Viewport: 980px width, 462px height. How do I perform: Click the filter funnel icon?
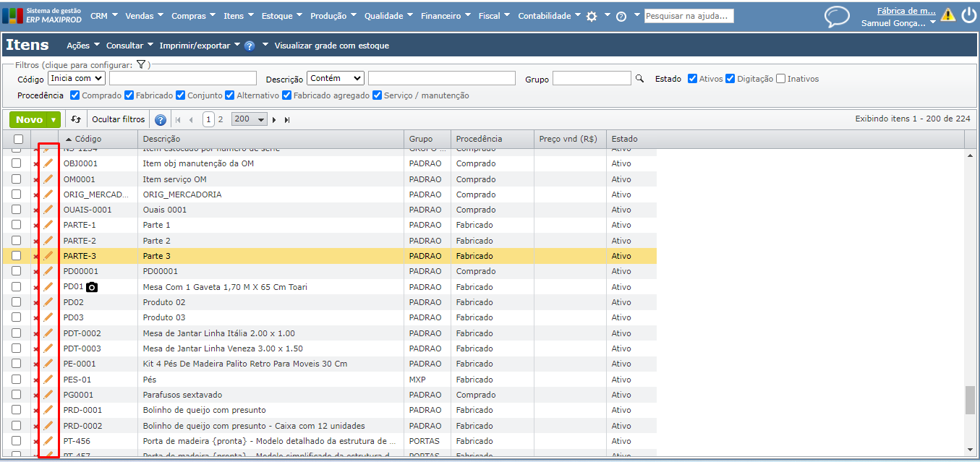pyautogui.click(x=142, y=64)
